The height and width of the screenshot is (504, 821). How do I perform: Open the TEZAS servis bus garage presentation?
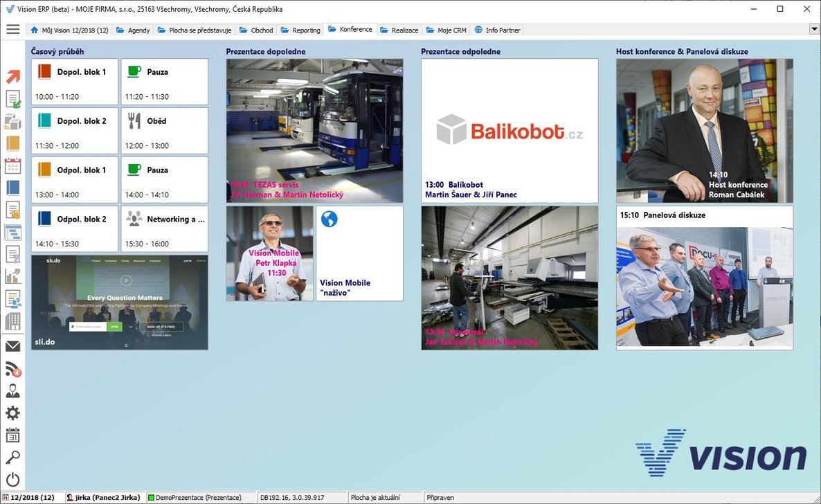[315, 130]
